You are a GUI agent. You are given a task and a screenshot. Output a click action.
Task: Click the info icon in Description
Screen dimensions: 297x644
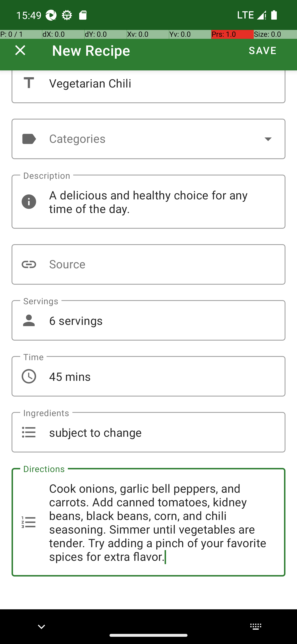point(29,201)
